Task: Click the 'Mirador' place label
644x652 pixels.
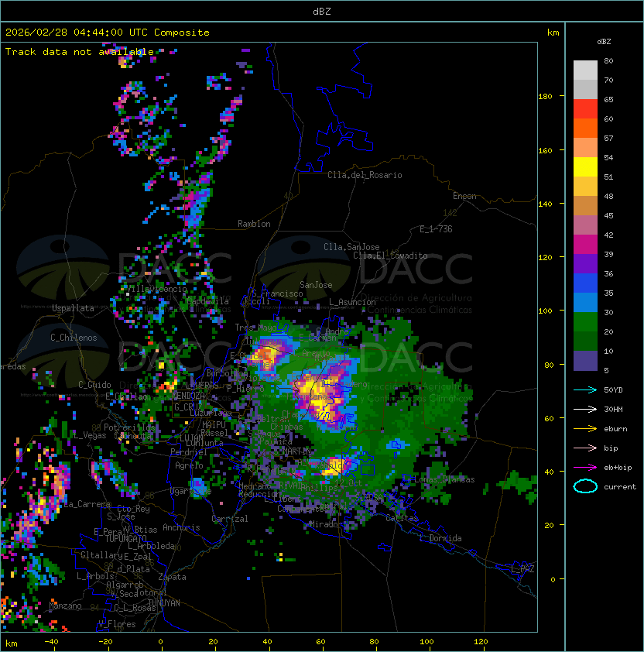Action: pos(323,525)
